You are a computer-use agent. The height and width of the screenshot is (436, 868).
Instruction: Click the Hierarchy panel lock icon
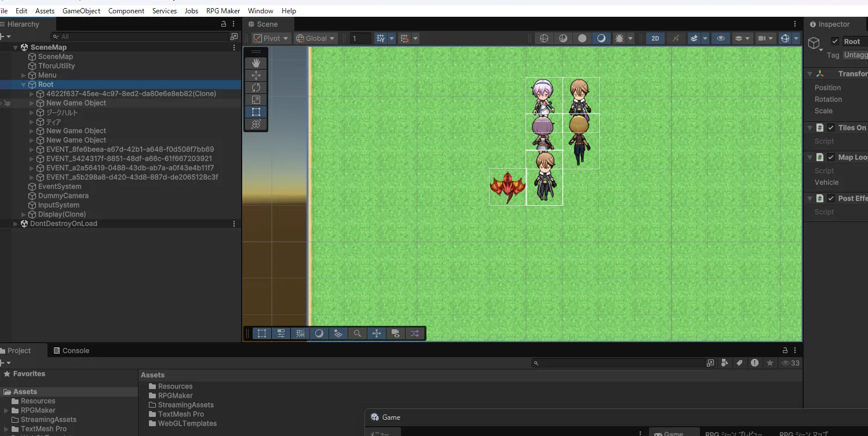click(224, 24)
